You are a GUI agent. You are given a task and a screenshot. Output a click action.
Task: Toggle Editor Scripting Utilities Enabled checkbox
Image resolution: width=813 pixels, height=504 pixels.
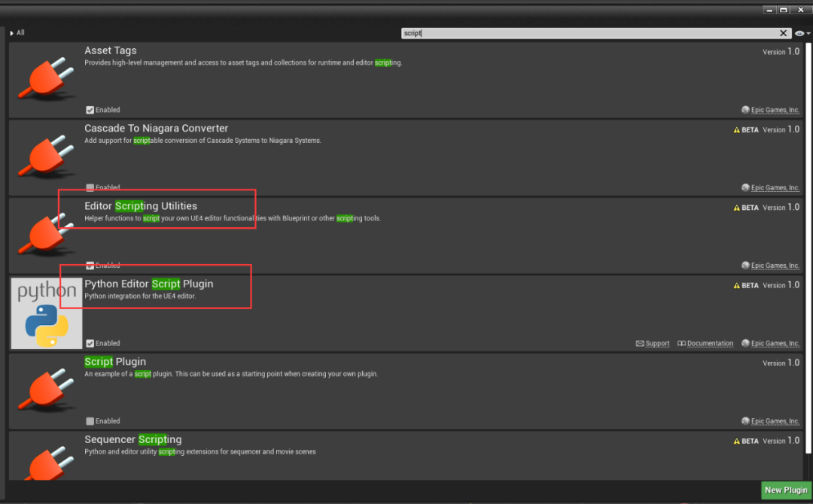[90, 266]
